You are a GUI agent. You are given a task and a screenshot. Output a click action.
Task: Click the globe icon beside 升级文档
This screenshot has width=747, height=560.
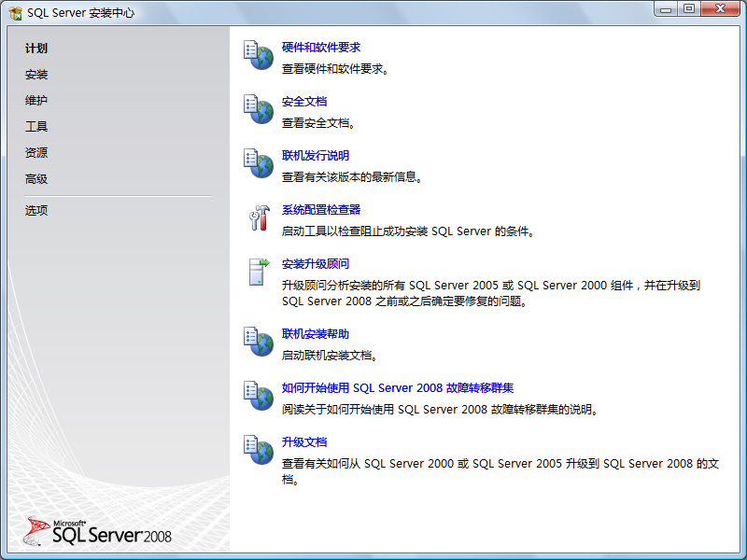coord(259,450)
